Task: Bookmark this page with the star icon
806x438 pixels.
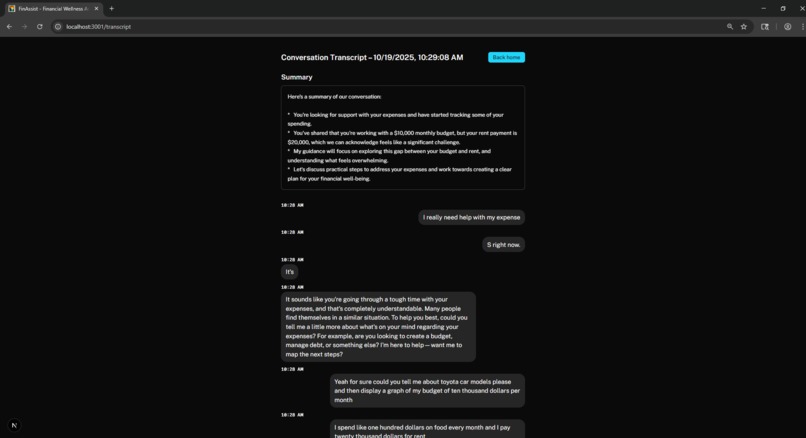Action: tap(744, 27)
